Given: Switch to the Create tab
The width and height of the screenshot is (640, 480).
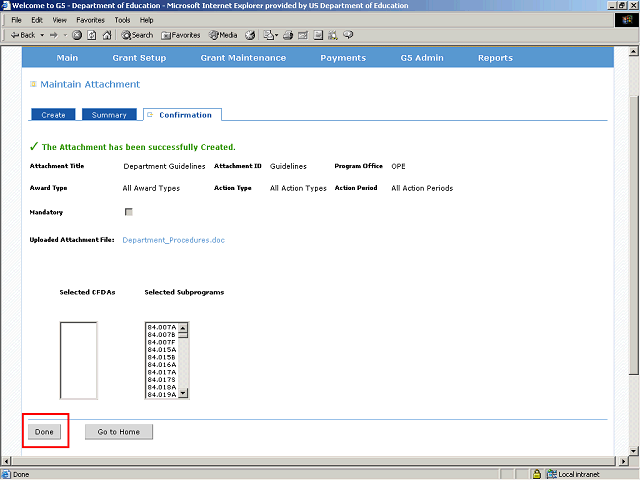Looking at the screenshot, I should coord(53,115).
